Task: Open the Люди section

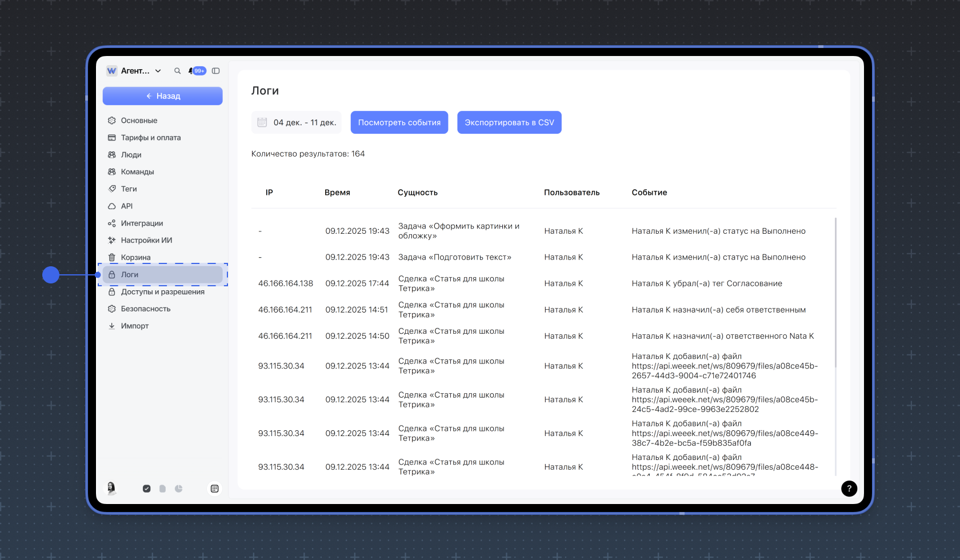Action: point(131,155)
